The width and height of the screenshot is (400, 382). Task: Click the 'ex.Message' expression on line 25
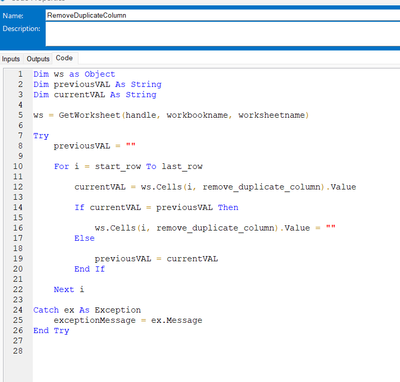point(177,320)
